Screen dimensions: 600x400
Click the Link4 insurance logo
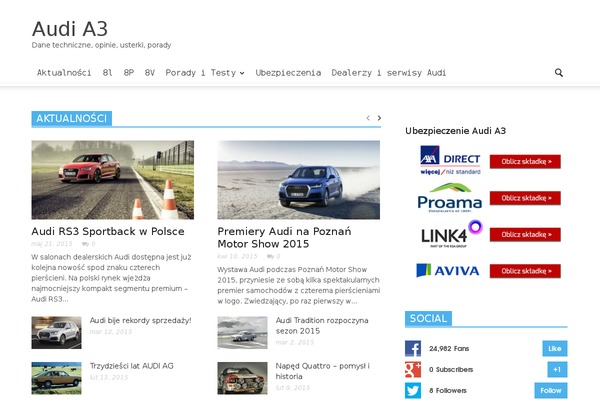coord(450,234)
